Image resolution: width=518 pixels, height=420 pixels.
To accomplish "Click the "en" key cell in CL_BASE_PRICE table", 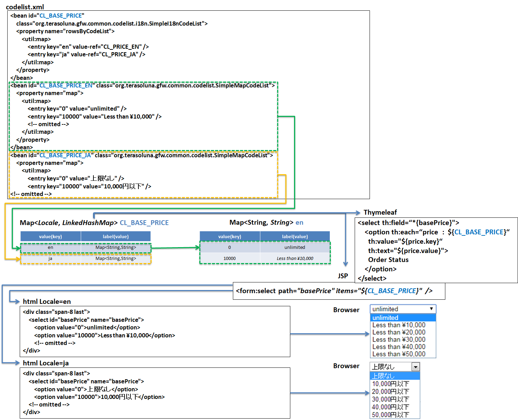I will tap(51, 248).
